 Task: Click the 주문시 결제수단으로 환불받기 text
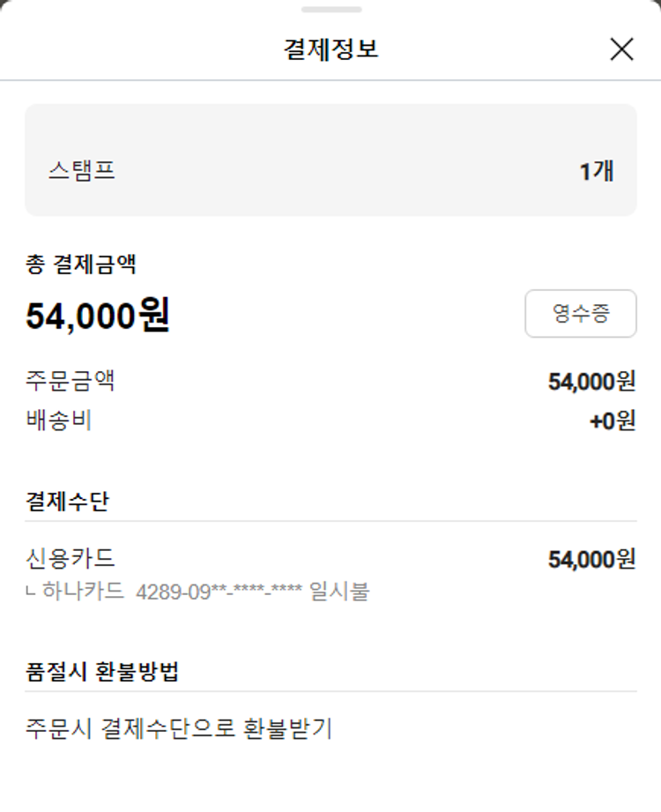[x=179, y=729]
